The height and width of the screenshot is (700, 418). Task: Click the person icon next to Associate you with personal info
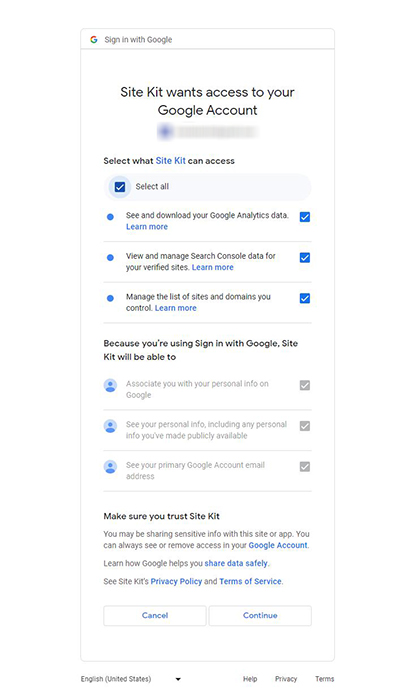tap(110, 385)
